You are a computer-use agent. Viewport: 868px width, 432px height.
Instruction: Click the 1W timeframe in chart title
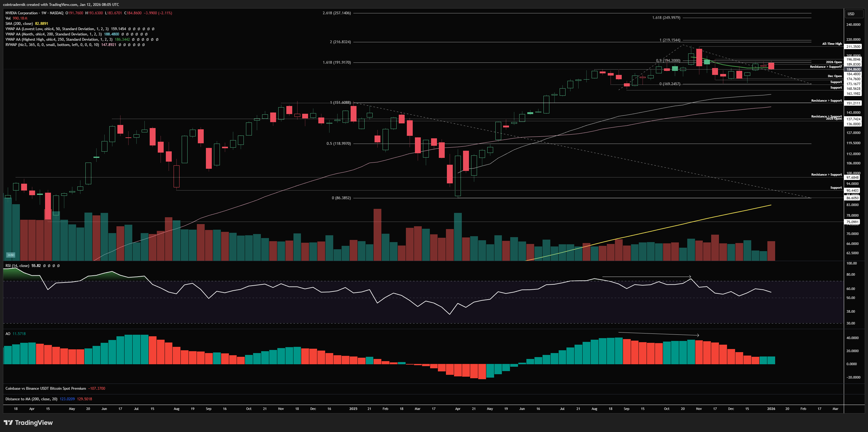coord(43,13)
